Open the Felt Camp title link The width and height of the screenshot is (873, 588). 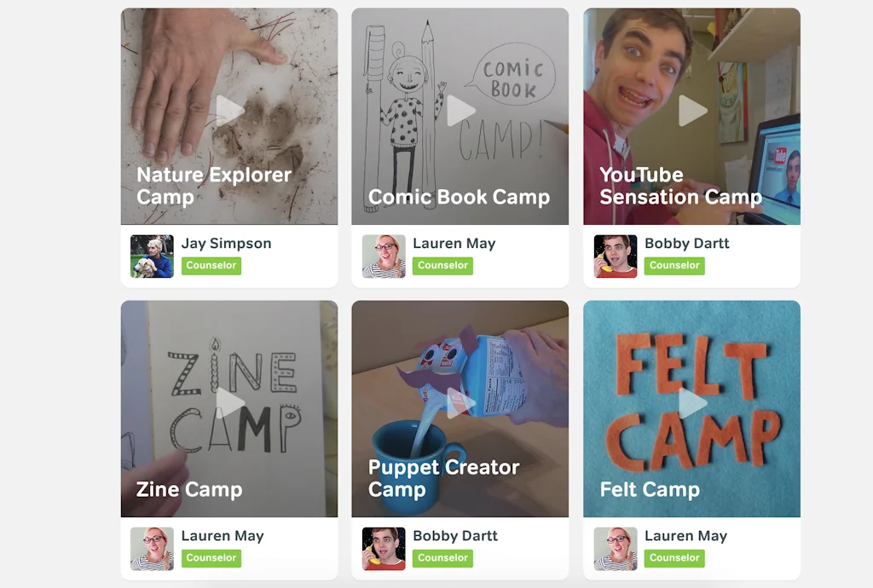650,489
